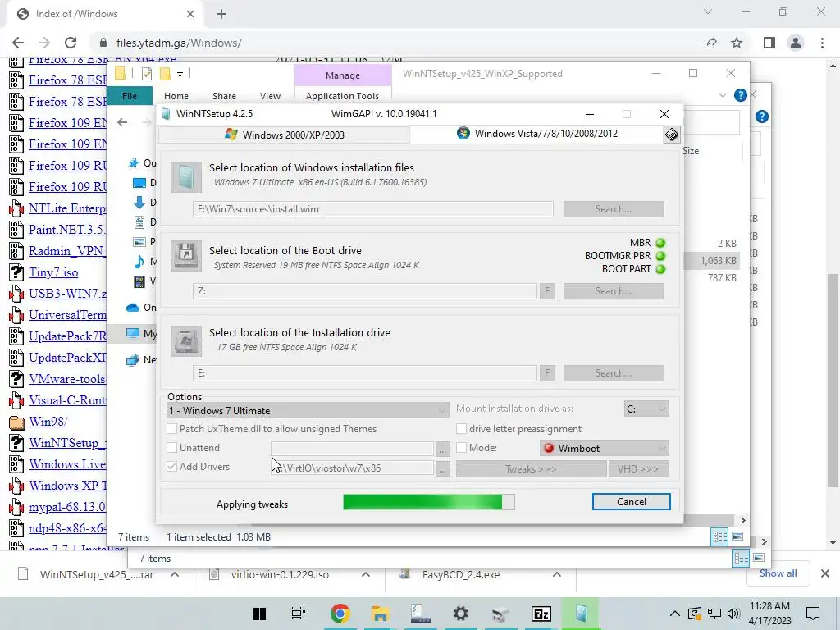The width and height of the screenshot is (840, 630).
Task: Open the Wimboot mode dropdown
Action: [x=605, y=449]
